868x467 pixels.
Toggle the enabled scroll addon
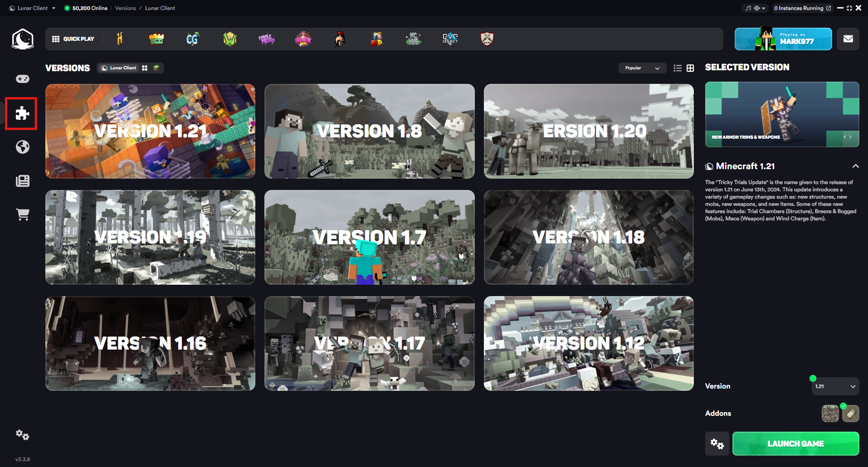click(x=851, y=413)
